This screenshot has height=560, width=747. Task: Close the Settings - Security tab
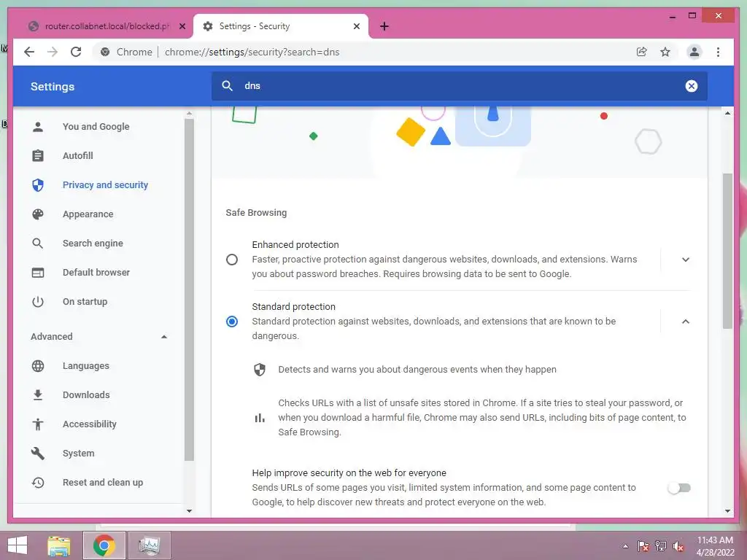coord(356,26)
